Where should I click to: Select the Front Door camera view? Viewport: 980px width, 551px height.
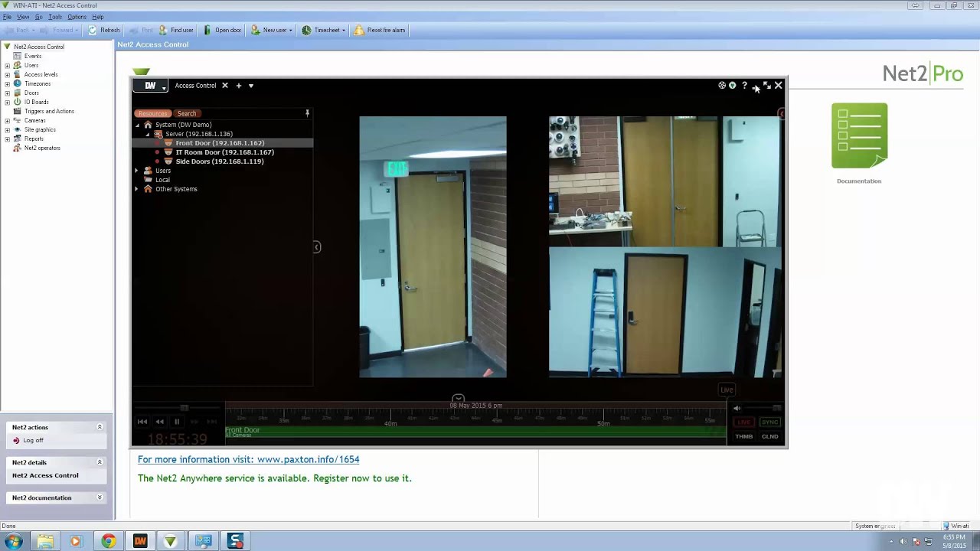click(x=433, y=247)
